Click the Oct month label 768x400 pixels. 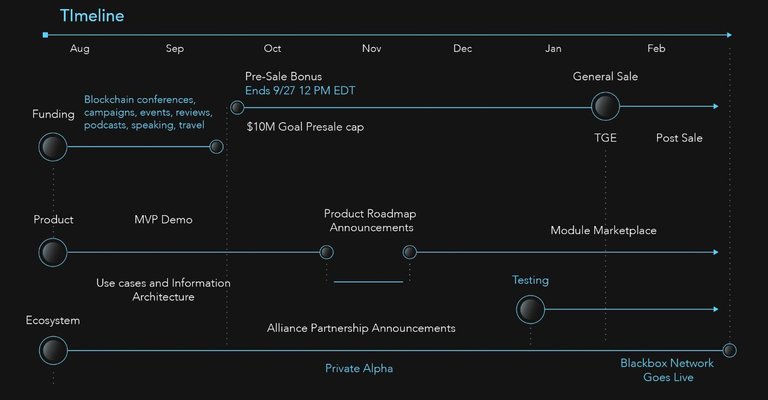[272, 48]
